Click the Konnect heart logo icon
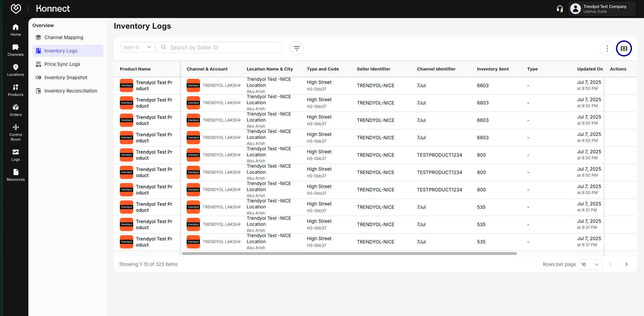 (x=16, y=9)
